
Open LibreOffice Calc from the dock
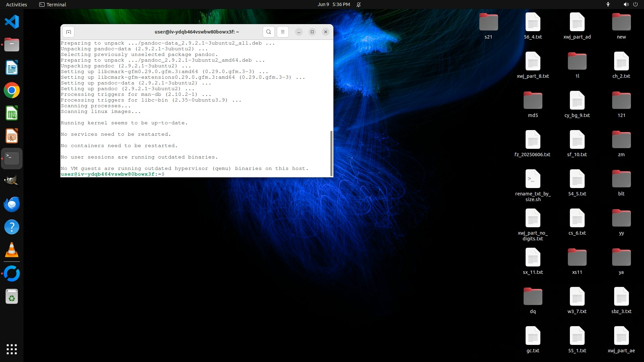coord(12,113)
